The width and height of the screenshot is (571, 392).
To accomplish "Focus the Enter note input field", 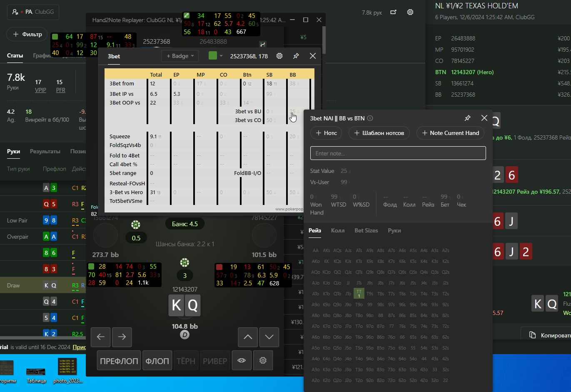I will click(398, 153).
